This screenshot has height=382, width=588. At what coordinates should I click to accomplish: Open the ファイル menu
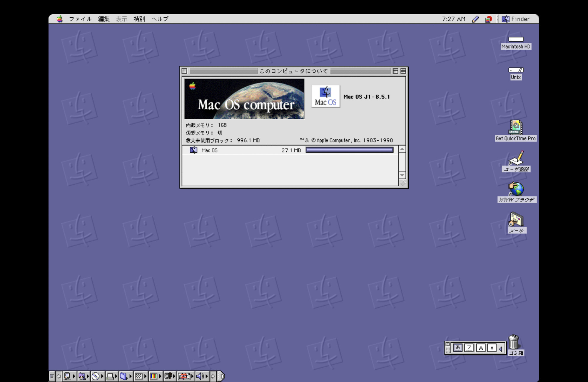click(x=80, y=19)
